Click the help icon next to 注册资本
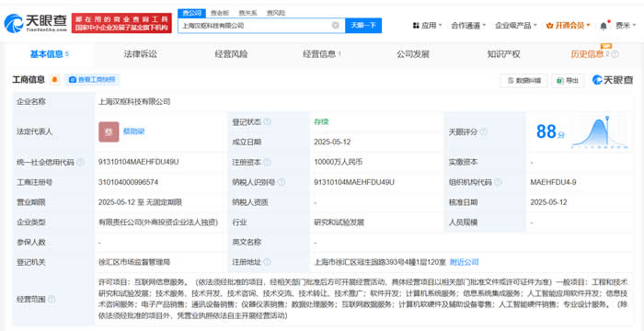 (x=267, y=162)
